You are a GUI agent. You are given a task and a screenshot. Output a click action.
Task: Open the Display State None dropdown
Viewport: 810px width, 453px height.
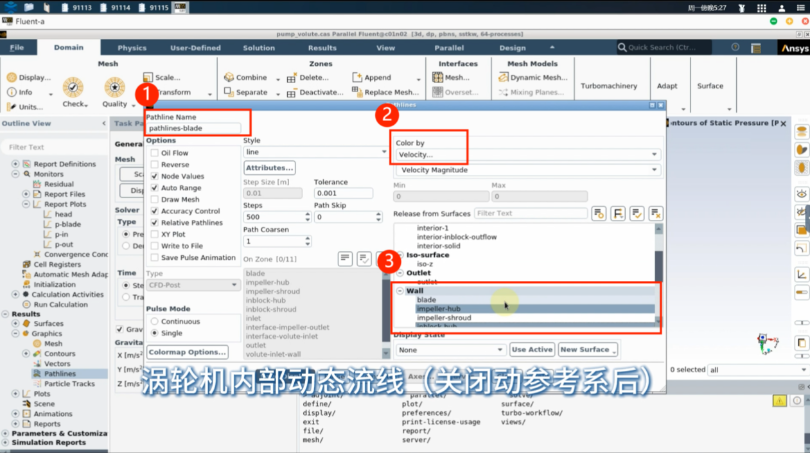click(x=450, y=350)
